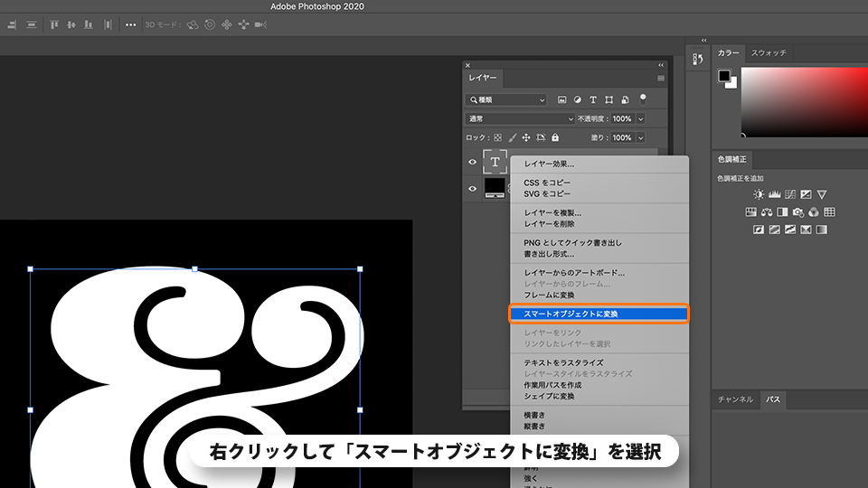The image size is (868, 488).
Task: Click the lock image pixels brush icon
Action: coord(512,137)
